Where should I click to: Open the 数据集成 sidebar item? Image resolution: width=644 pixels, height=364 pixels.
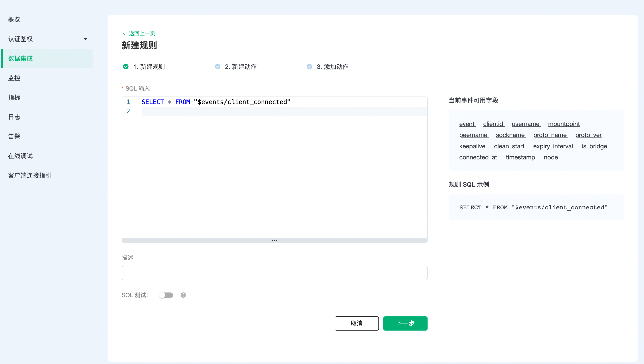tap(21, 58)
